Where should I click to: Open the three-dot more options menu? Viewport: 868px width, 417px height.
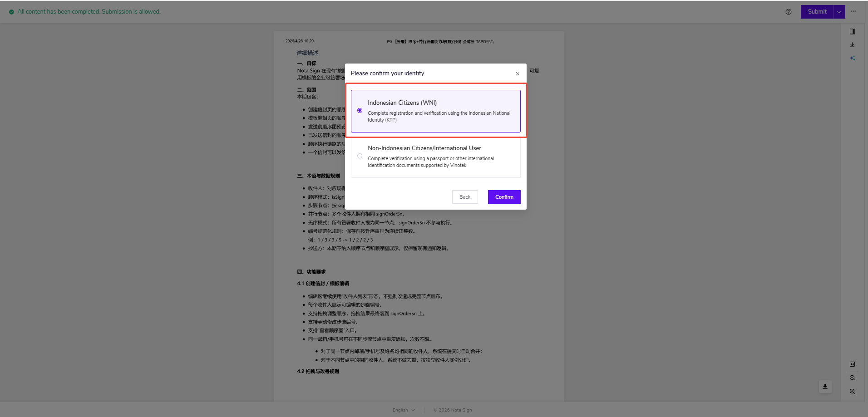[x=853, y=11]
